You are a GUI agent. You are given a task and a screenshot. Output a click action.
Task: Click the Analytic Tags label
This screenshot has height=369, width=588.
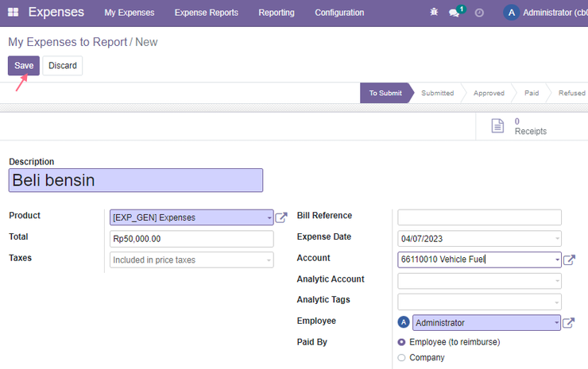tap(323, 300)
